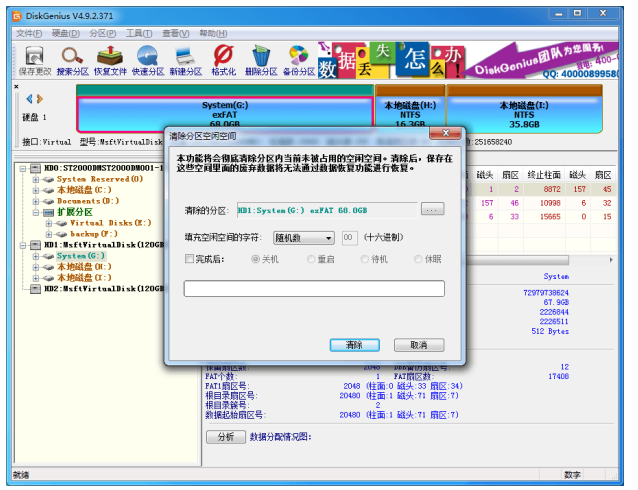Expand the System (G:) tree node

coord(36,256)
